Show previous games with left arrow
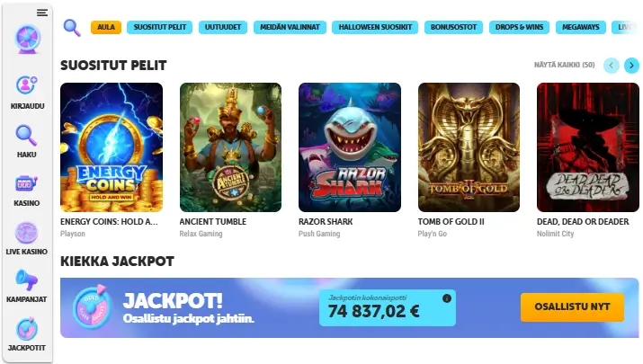The width and height of the screenshot is (643, 364). [611, 66]
